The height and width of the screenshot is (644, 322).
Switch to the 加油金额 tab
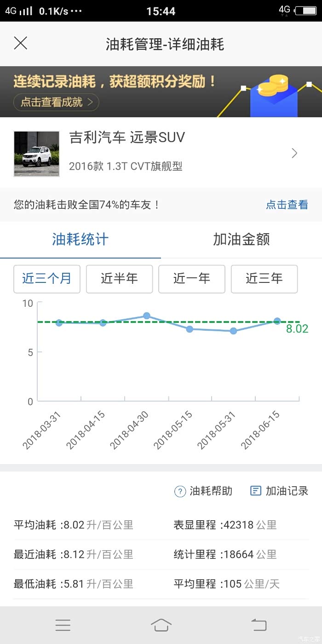click(x=241, y=239)
